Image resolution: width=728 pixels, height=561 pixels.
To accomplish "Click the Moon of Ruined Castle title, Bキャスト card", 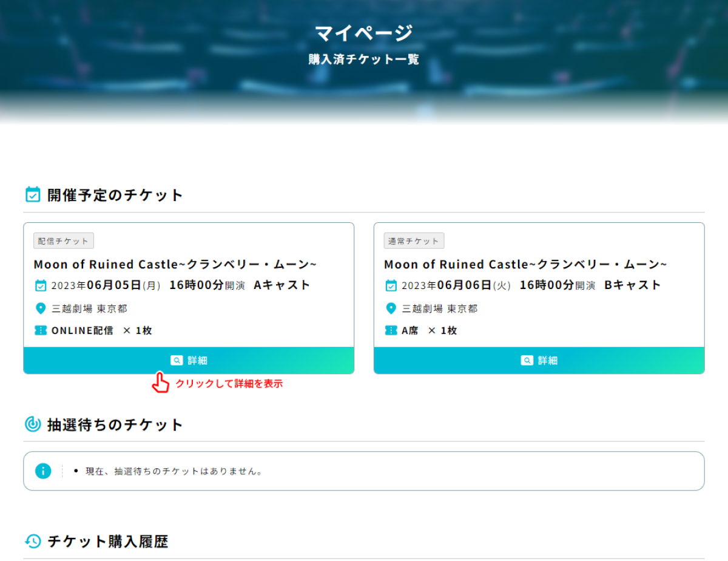I will 525,264.
